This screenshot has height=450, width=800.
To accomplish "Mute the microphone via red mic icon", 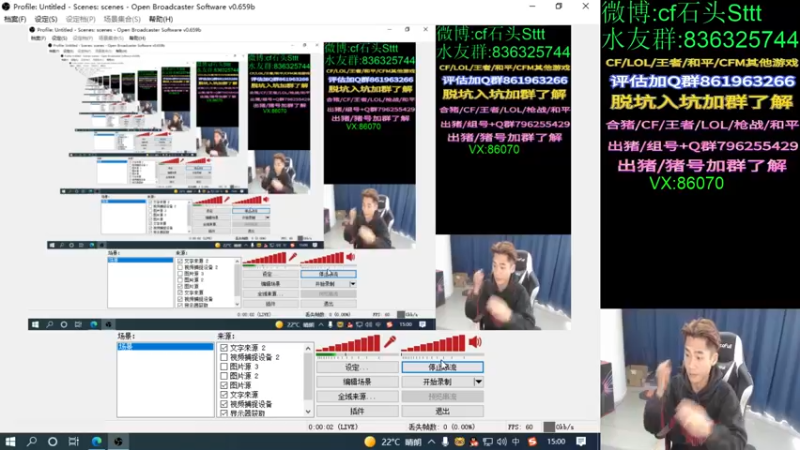I will [390, 341].
